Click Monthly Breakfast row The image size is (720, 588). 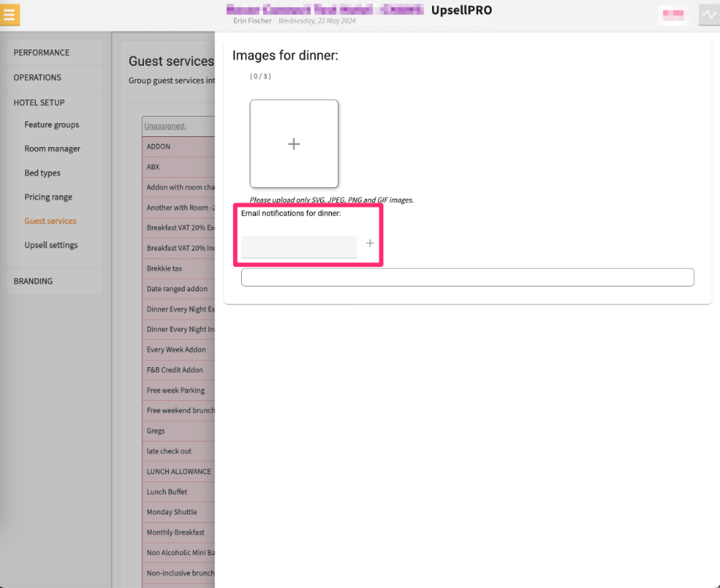[178, 532]
